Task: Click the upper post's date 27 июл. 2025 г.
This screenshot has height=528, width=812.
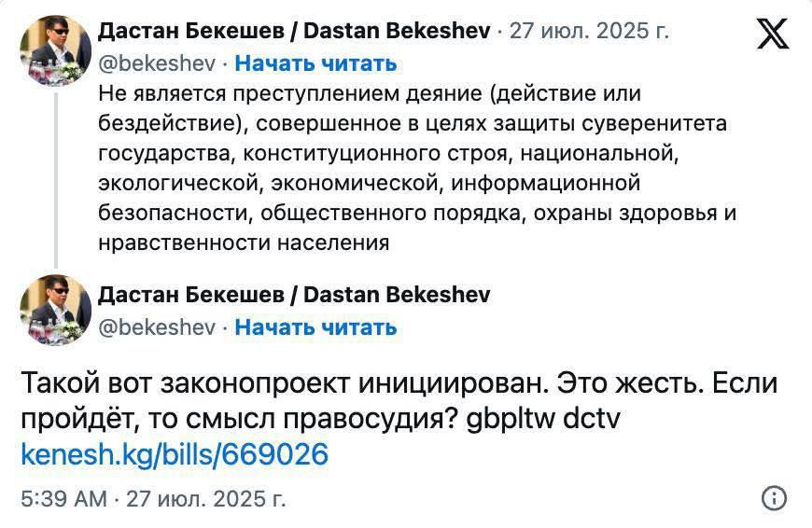Action: pyautogui.click(x=590, y=31)
